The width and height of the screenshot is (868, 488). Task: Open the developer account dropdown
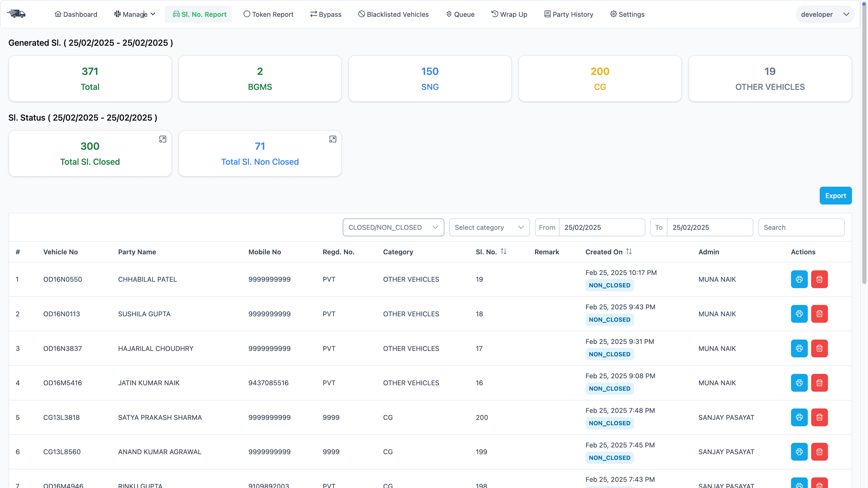[824, 14]
